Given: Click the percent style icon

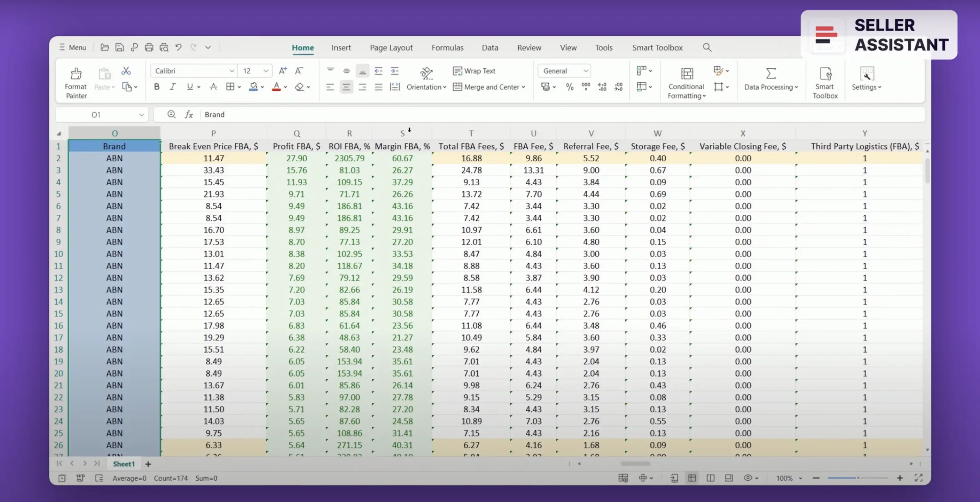Looking at the screenshot, I should coord(569,87).
